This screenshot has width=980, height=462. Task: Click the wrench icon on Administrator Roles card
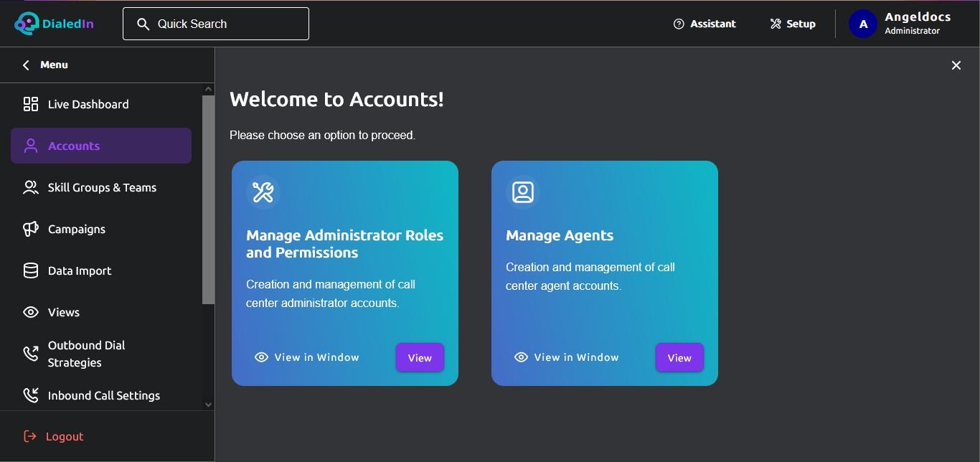(263, 192)
